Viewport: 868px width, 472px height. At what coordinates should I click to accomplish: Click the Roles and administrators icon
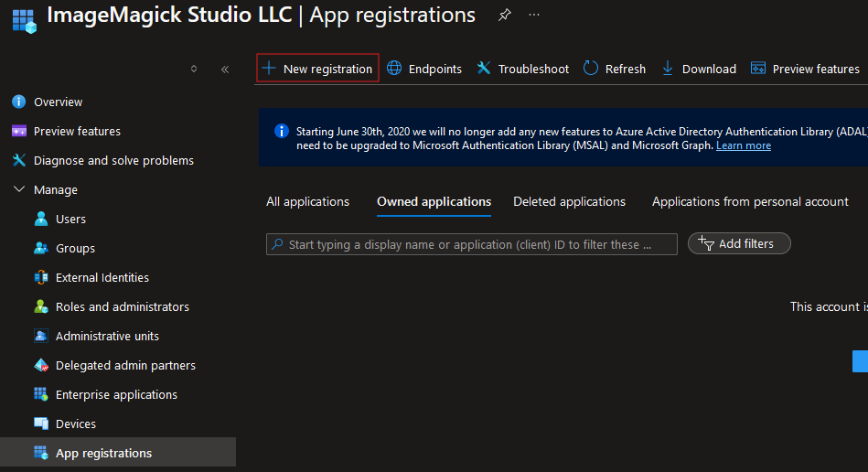tap(41, 306)
